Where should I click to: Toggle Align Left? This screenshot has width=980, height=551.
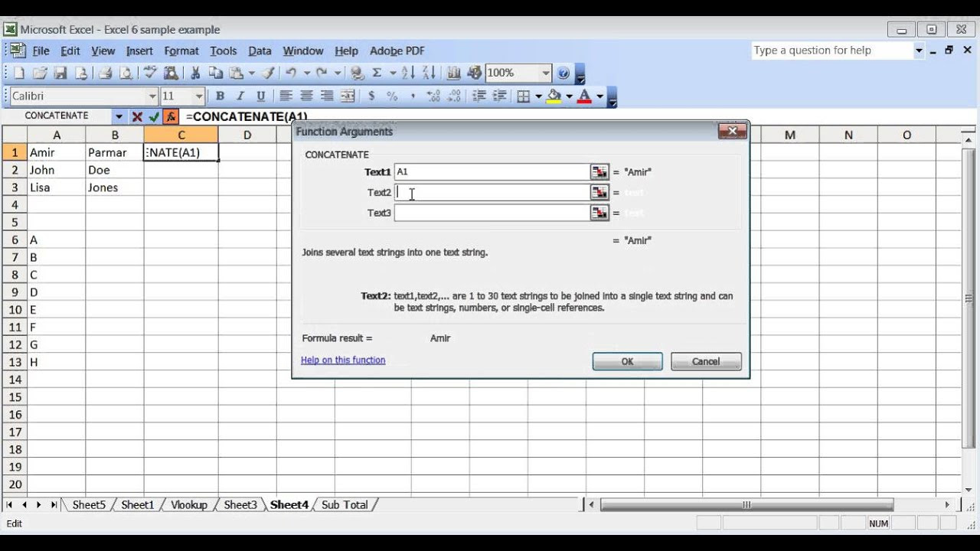click(286, 96)
